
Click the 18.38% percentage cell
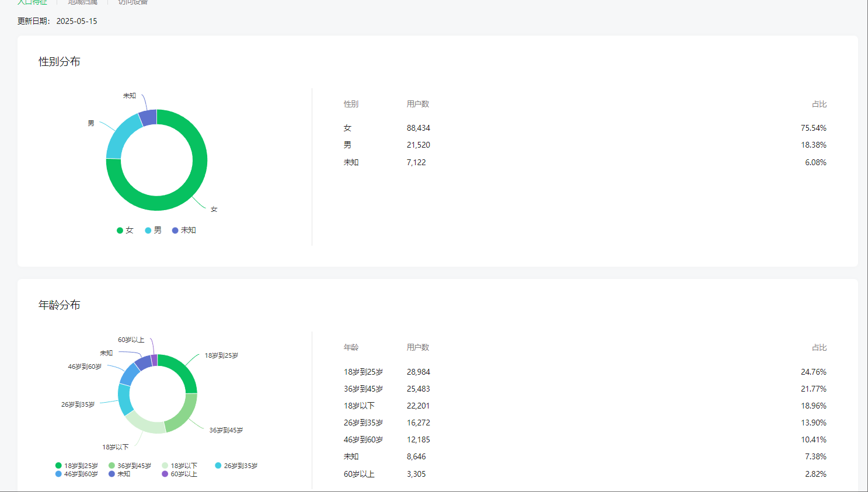coord(814,145)
